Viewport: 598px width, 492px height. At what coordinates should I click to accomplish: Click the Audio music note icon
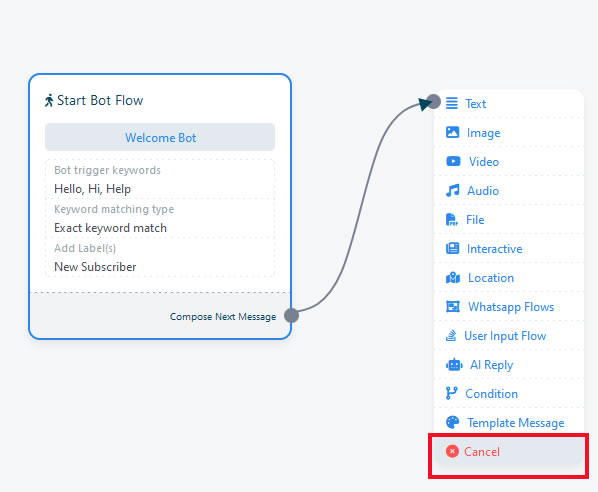pos(453,190)
